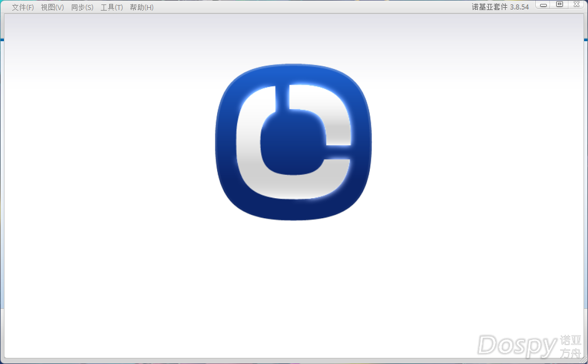
Task: Minimize the 诺基亚套件 window
Action: coord(543,4)
